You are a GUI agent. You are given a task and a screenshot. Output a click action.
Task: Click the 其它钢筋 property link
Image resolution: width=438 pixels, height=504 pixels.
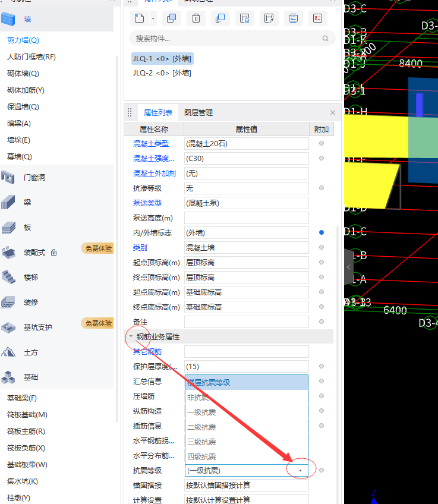point(147,352)
